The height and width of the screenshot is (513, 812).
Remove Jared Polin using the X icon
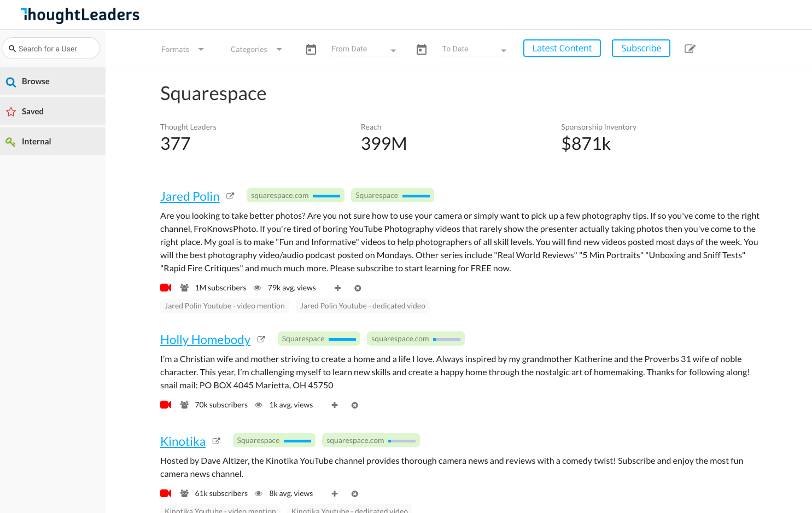358,288
